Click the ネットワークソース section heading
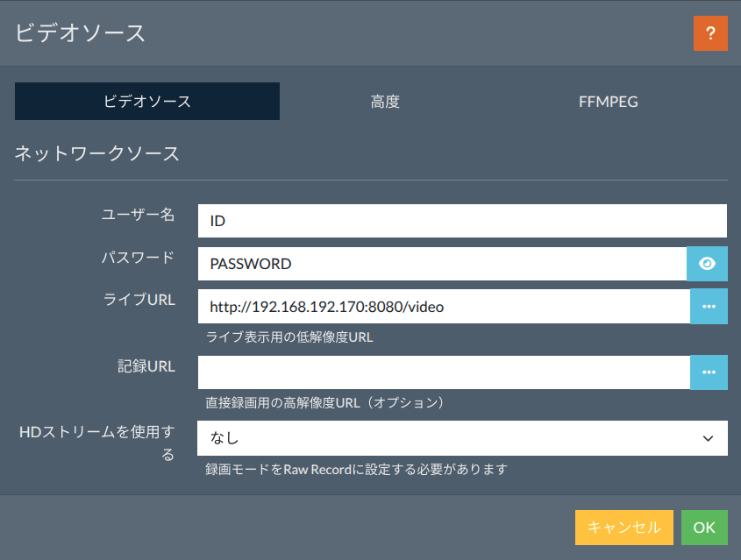 (x=96, y=153)
